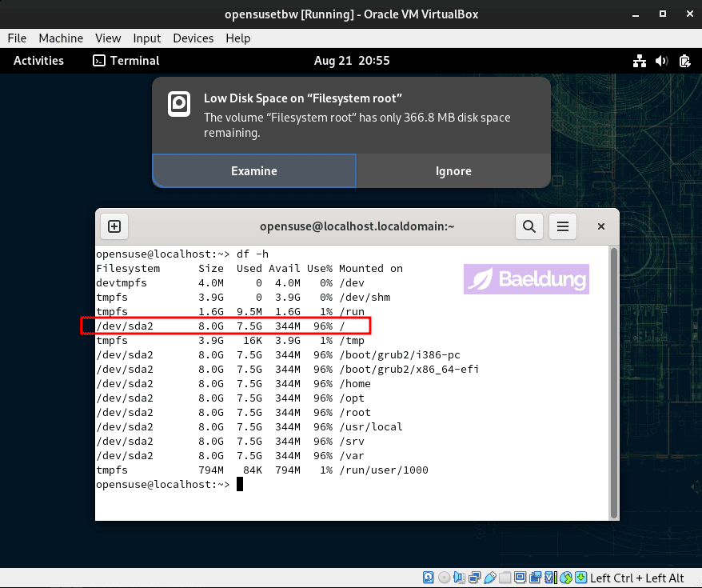702x588 pixels.
Task: Click the green keyboard capture arrow icon
Action: coord(581,578)
